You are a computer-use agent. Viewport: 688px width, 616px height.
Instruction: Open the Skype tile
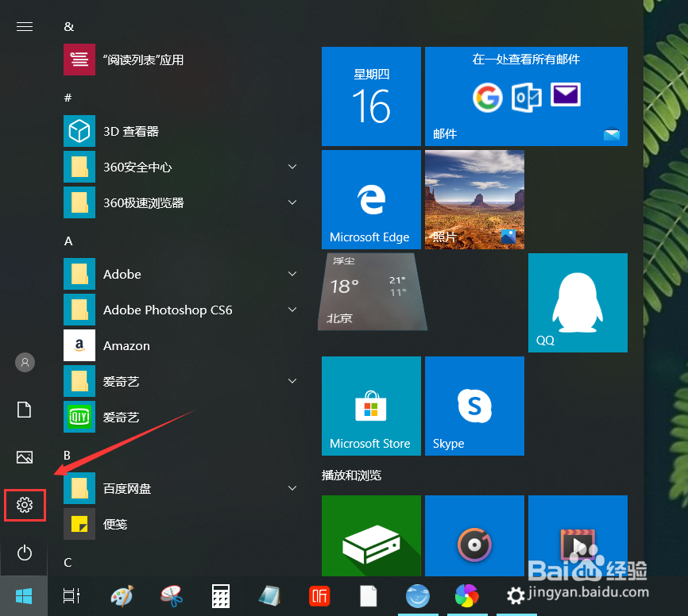474,406
